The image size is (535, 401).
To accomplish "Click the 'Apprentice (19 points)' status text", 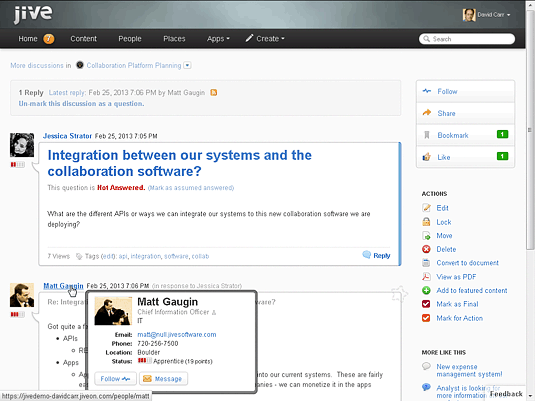I will point(183,361).
